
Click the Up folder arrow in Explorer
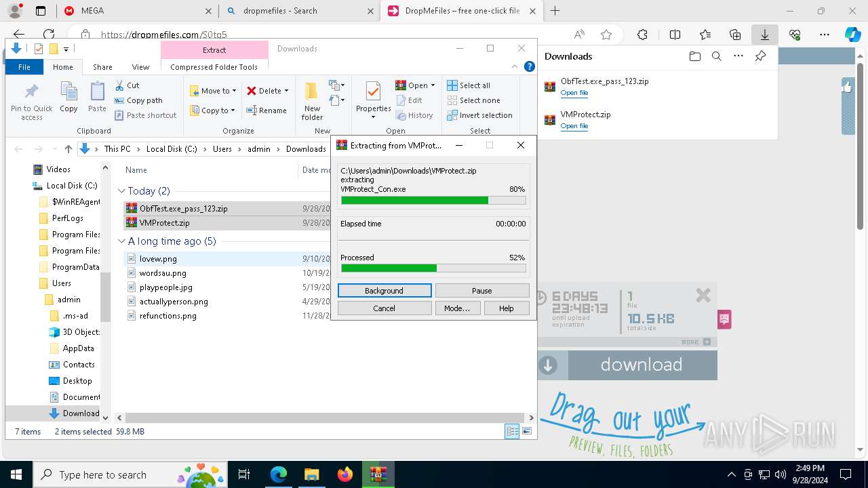[x=68, y=149]
